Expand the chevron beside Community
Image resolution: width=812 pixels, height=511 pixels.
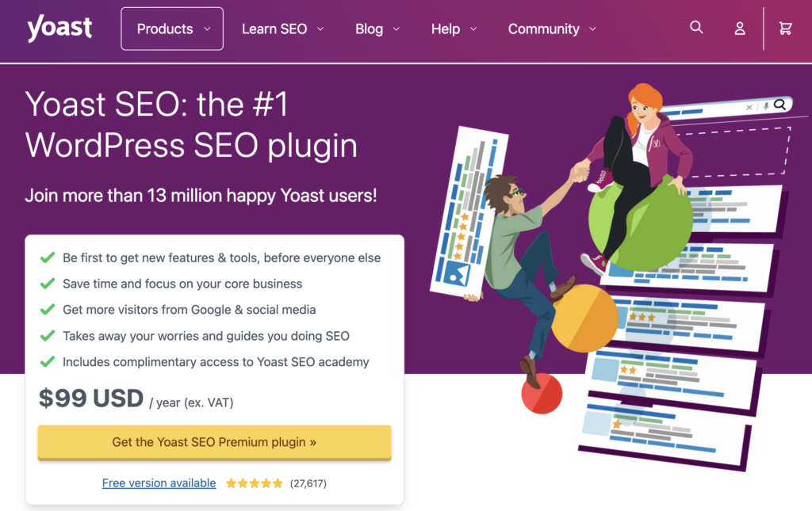tap(592, 29)
